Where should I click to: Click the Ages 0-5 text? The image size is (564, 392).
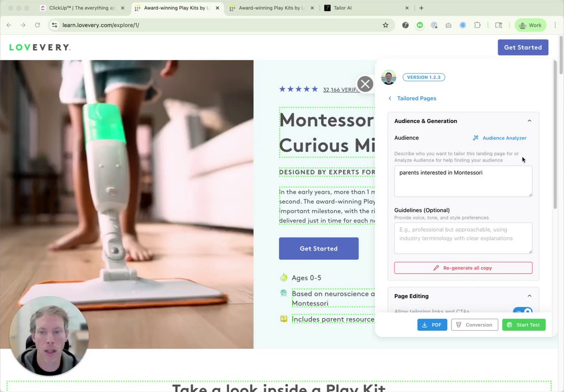[x=306, y=277]
